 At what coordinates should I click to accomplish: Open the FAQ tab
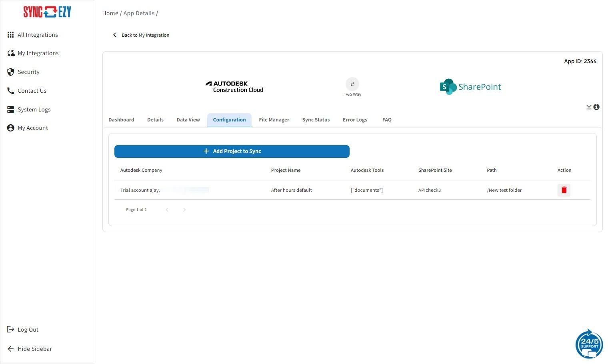coord(387,120)
